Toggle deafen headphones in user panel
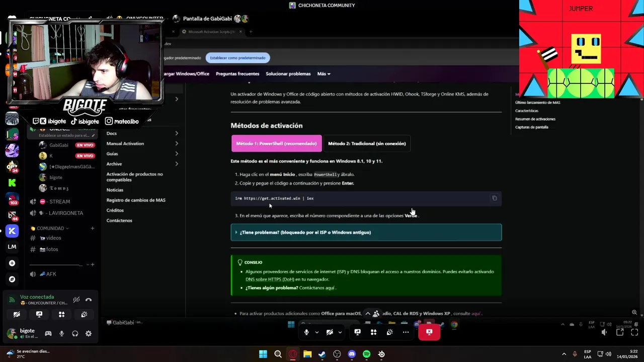 point(75,333)
